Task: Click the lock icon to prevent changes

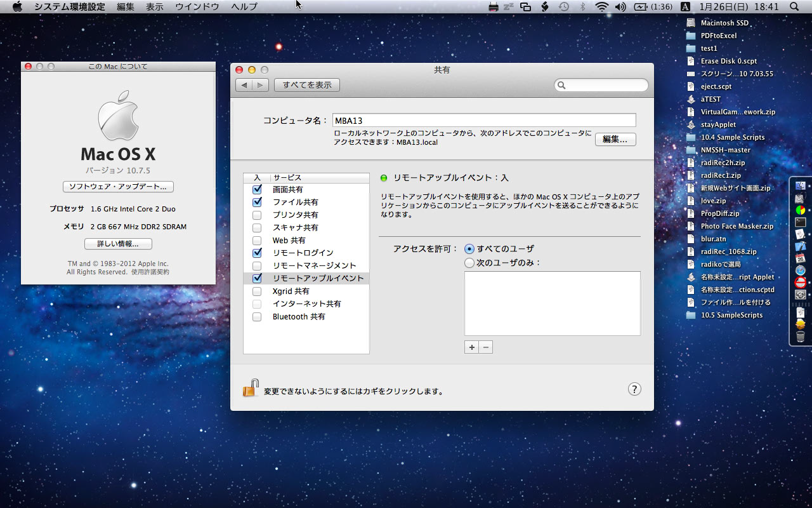Action: [x=251, y=388]
